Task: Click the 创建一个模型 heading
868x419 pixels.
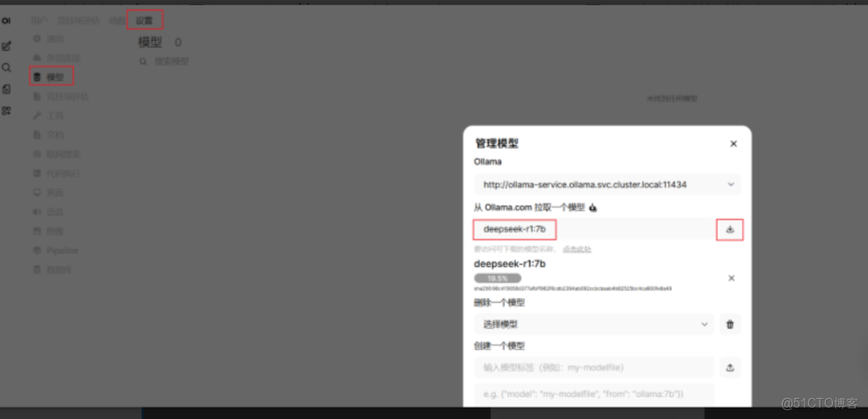Action: coord(500,346)
